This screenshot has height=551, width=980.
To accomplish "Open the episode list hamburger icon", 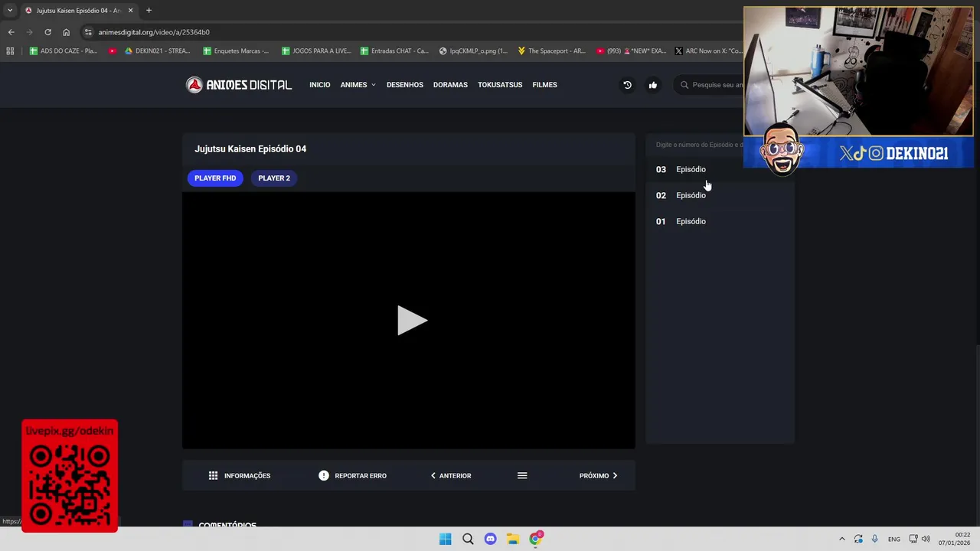I will tap(522, 475).
